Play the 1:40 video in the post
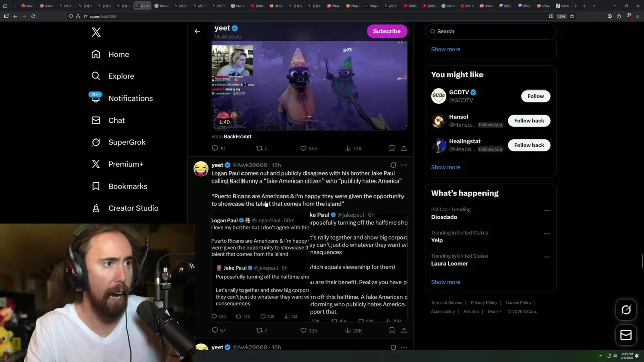This screenshot has width=644, height=362. coord(309,85)
